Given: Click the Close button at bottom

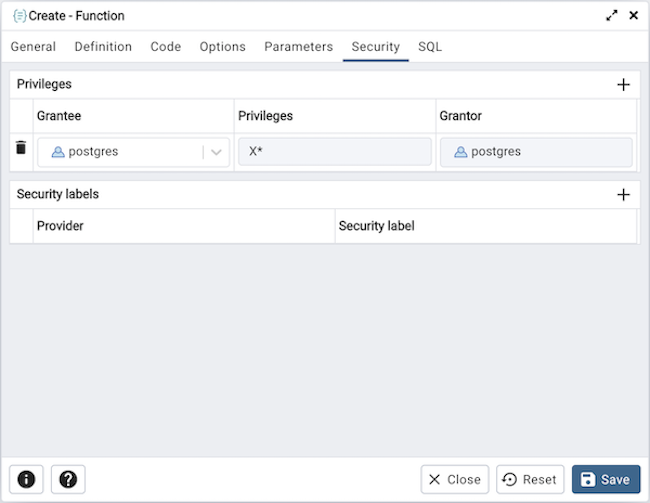Looking at the screenshot, I should tap(455, 479).
